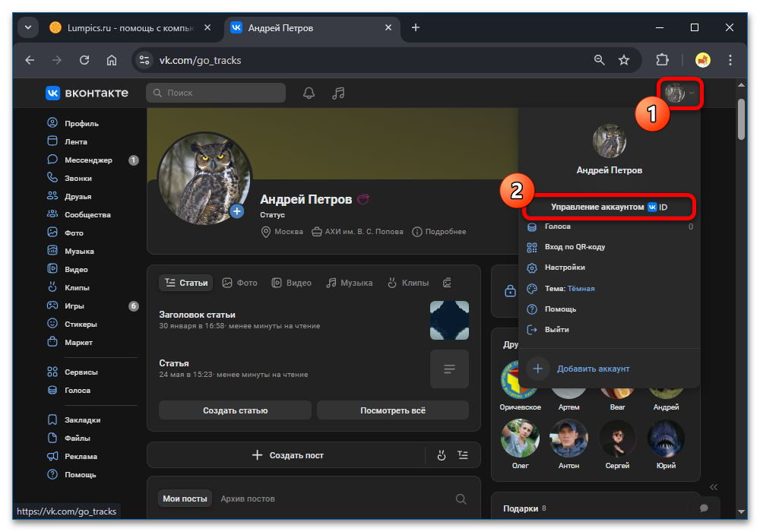Click the clip icon next to Создать пост

click(x=441, y=455)
